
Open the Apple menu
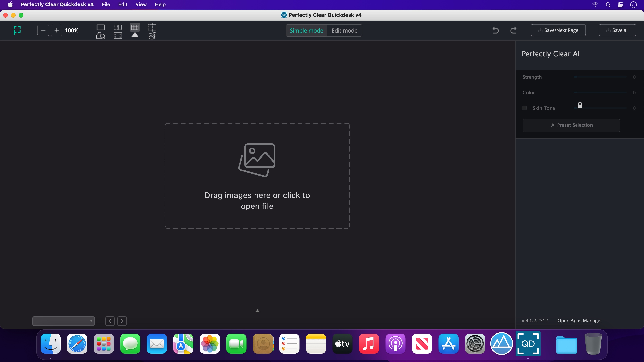pos(10,4)
